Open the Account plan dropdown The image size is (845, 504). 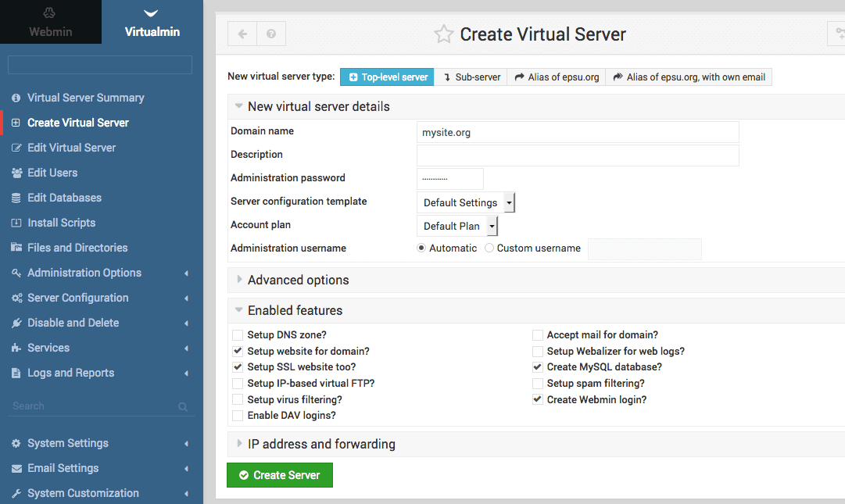tap(457, 226)
